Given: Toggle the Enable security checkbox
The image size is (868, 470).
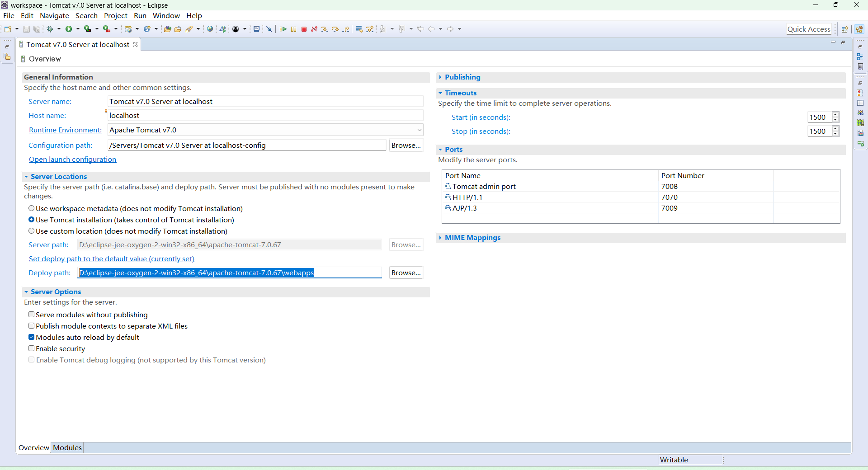Looking at the screenshot, I should (x=32, y=348).
